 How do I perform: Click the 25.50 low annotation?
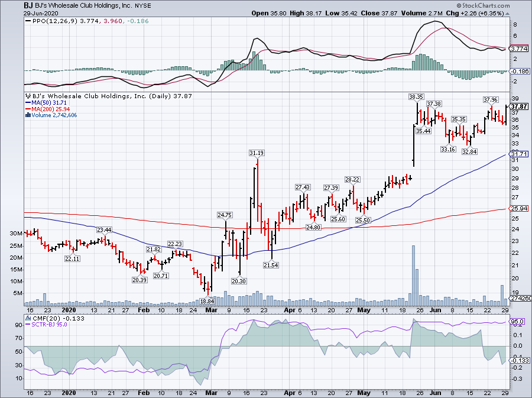(363, 221)
